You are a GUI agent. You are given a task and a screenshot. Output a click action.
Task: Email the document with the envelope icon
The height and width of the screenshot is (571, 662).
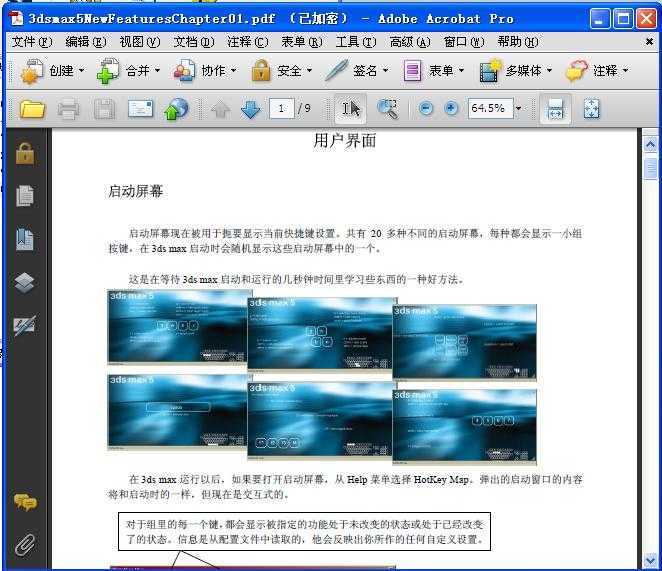click(x=141, y=109)
